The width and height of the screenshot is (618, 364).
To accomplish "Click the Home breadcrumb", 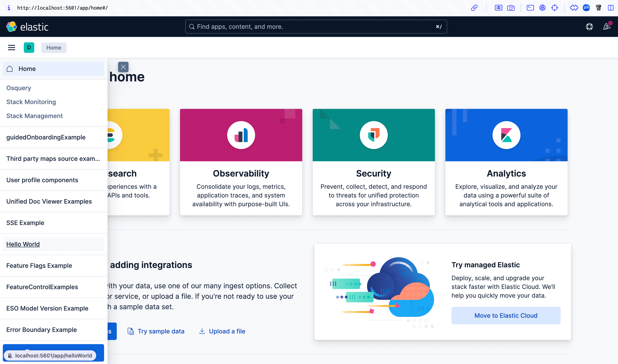I will tap(54, 48).
